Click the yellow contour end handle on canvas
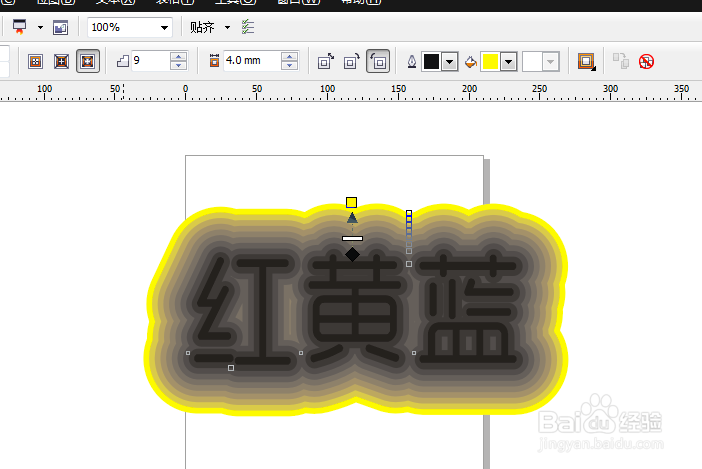The height and width of the screenshot is (469, 702). [x=351, y=202]
